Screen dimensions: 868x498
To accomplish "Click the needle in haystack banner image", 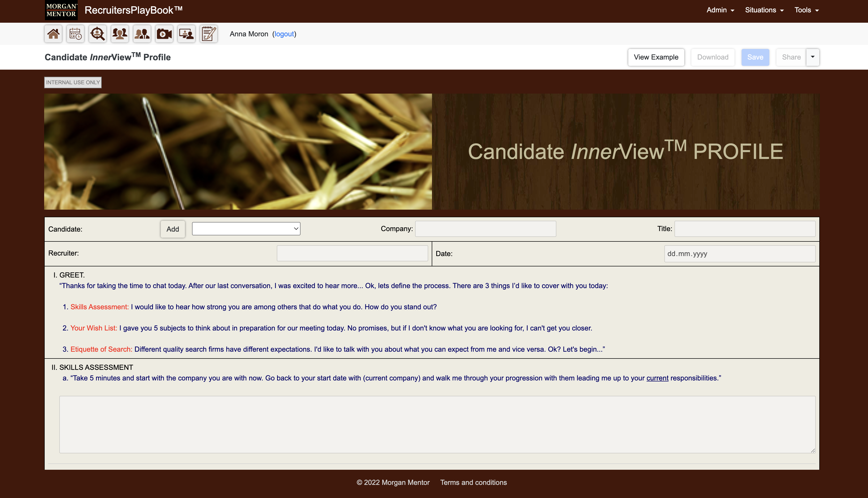I will pos(238,152).
